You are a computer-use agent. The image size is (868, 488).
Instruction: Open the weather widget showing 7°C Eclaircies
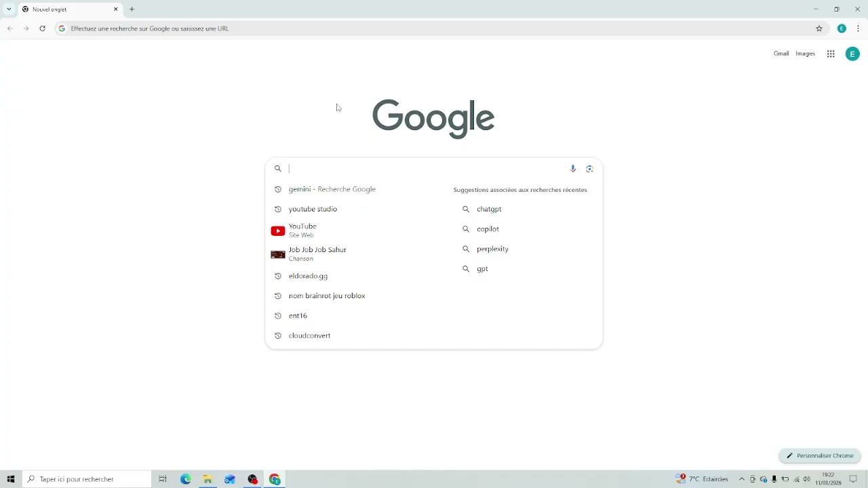(x=703, y=479)
